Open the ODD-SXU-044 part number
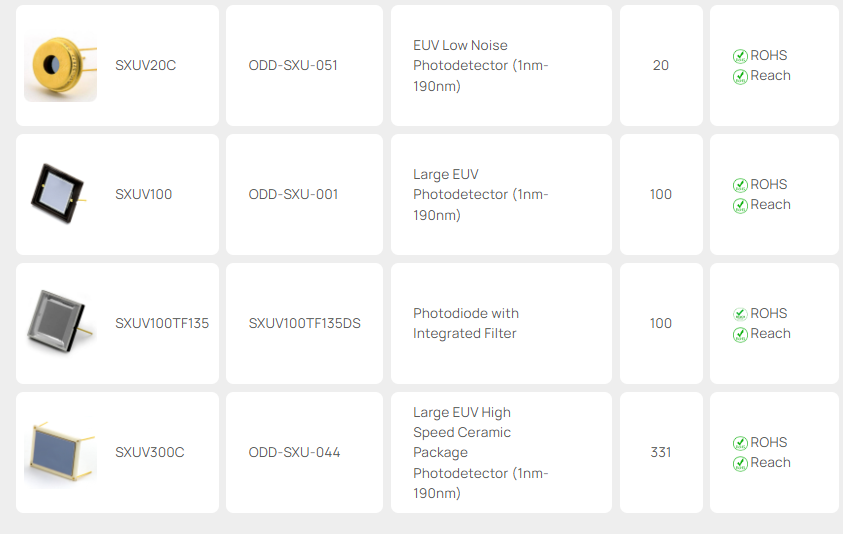This screenshot has height=534, width=843. click(x=294, y=452)
